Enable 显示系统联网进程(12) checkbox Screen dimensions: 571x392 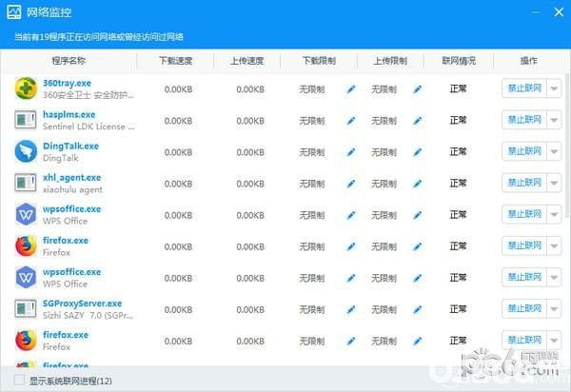pos(19,380)
